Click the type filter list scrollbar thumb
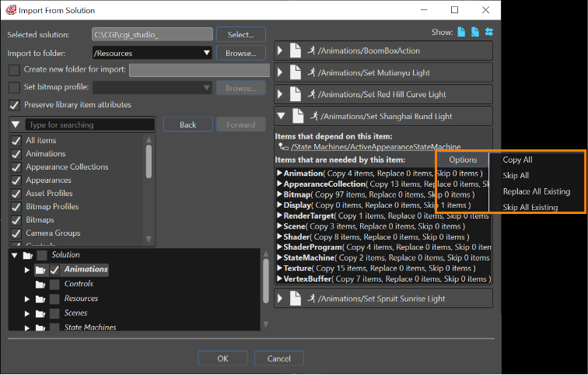 click(149, 162)
